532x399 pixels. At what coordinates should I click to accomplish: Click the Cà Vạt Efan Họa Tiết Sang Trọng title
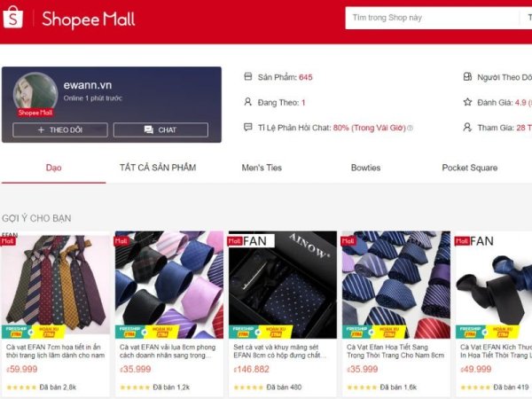pyautogui.click(x=395, y=351)
